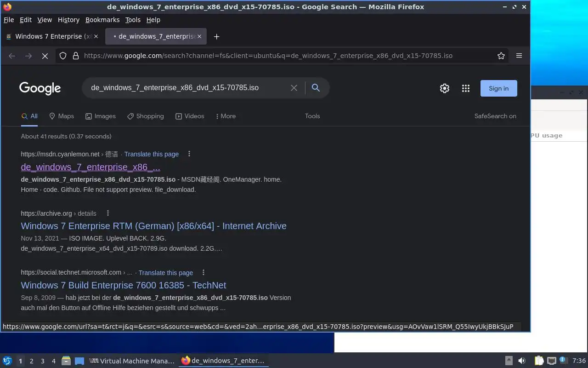
Task: Open Windows 7 Build Enterprise 7600 TechNet result
Action: tap(124, 285)
